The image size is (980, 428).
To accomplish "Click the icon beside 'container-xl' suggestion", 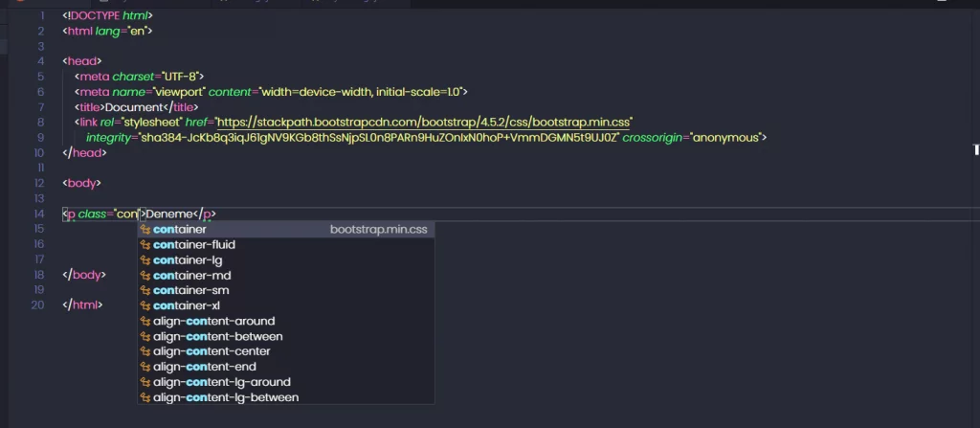I will [x=145, y=306].
